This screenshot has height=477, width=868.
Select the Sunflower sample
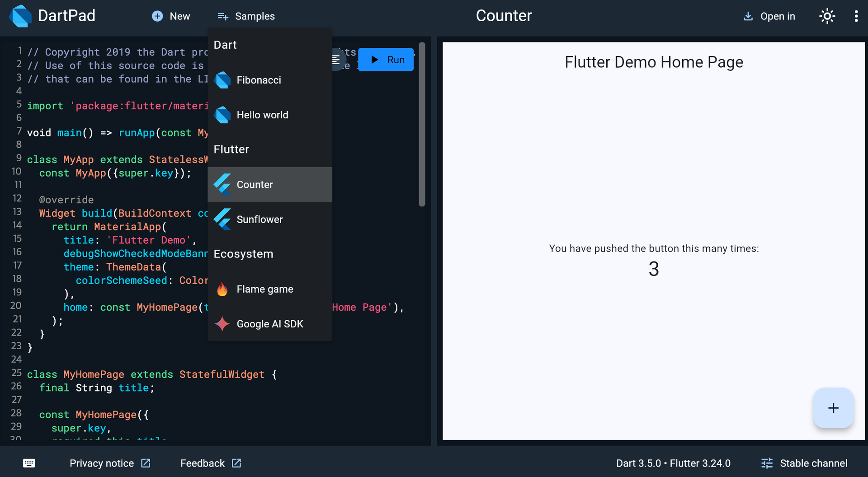270,219
